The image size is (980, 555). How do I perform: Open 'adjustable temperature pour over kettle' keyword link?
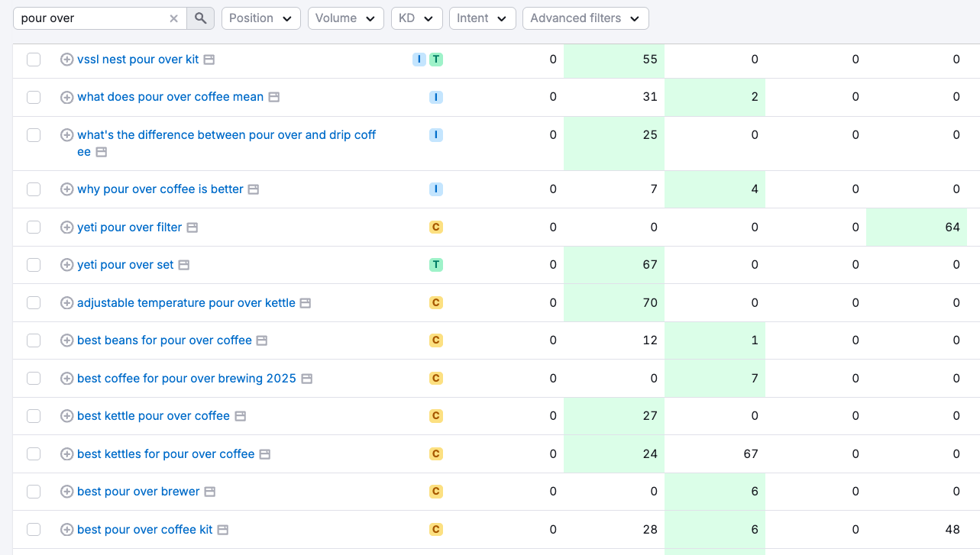pos(186,303)
